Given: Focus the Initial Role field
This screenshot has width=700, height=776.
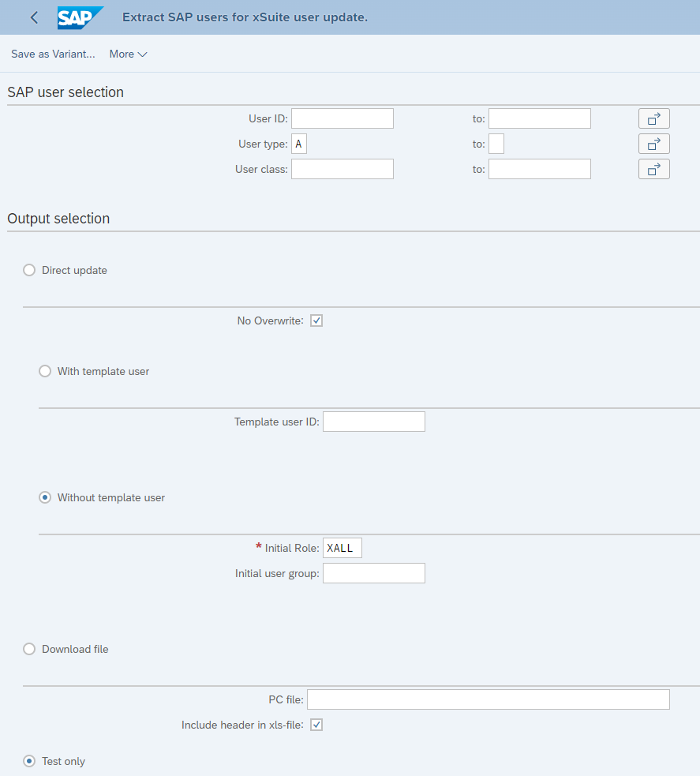Looking at the screenshot, I should click(x=342, y=548).
